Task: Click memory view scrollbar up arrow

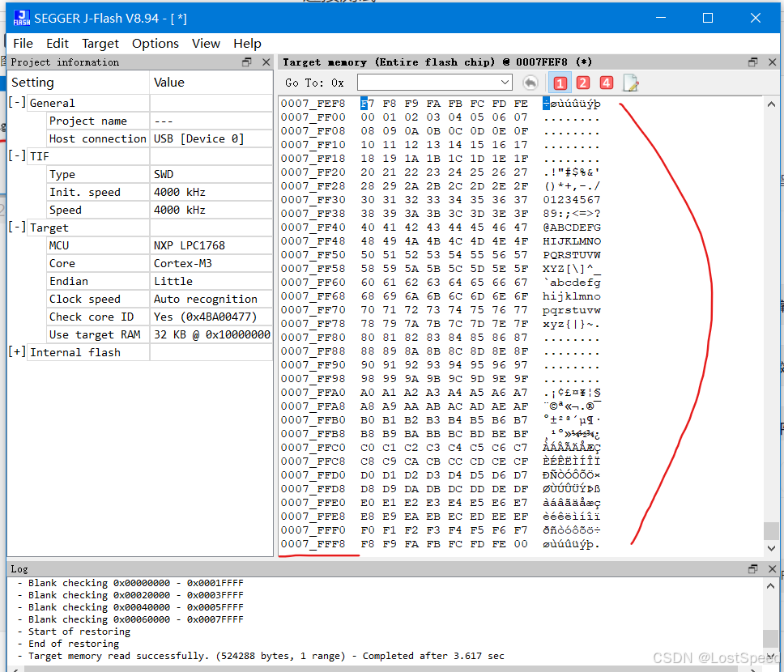Action: coord(772,104)
